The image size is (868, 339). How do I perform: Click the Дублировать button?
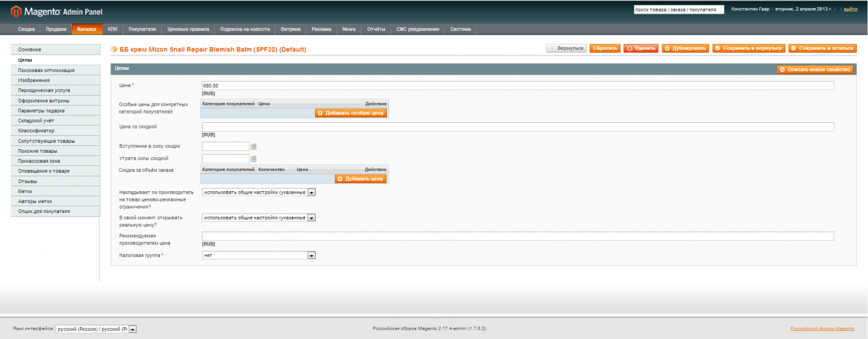(685, 48)
